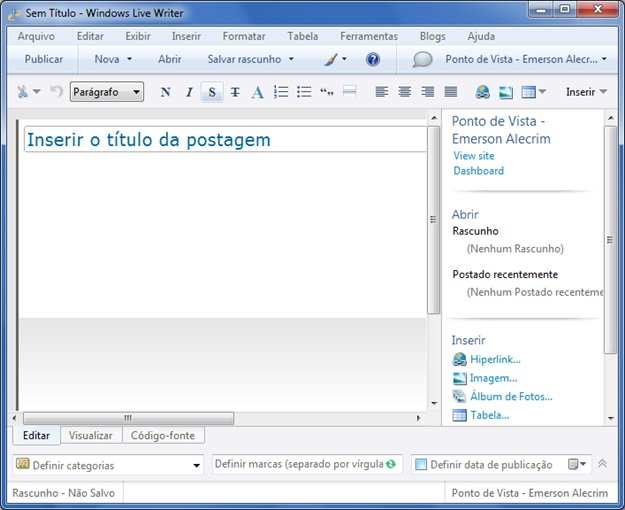Click the Tabela... sidebar link
Screen dimensions: 625x510
[x=489, y=415]
